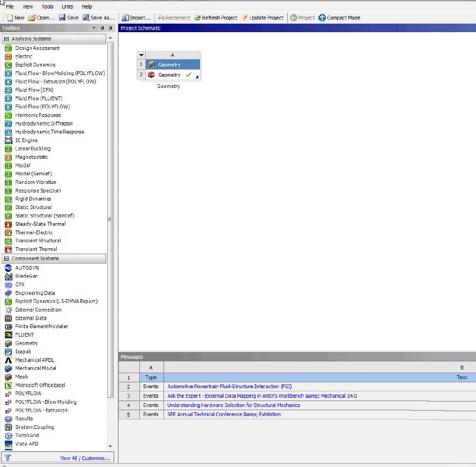Close the Toolbox panel
Viewport: 476px width, 467px height.
pos(111,28)
